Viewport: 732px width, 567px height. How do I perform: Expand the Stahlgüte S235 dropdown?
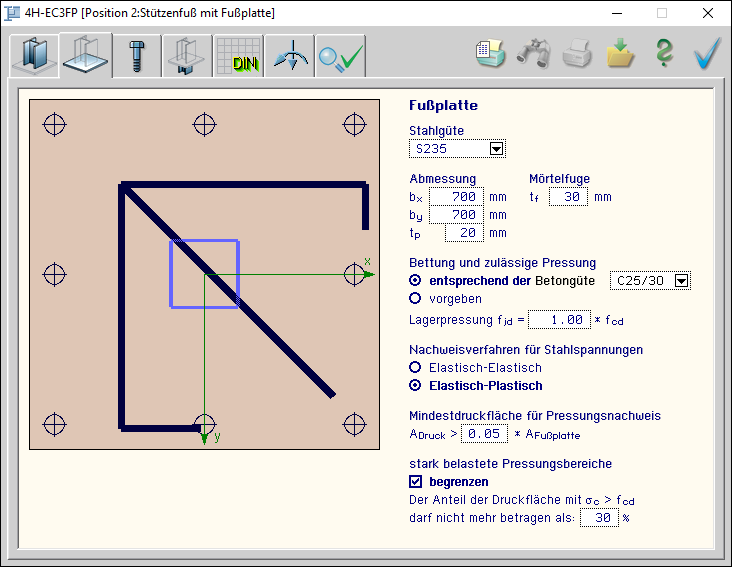[x=496, y=149]
